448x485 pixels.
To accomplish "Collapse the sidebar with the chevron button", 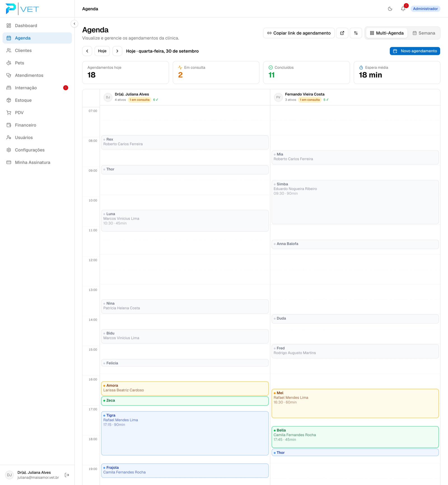I will coord(74,24).
